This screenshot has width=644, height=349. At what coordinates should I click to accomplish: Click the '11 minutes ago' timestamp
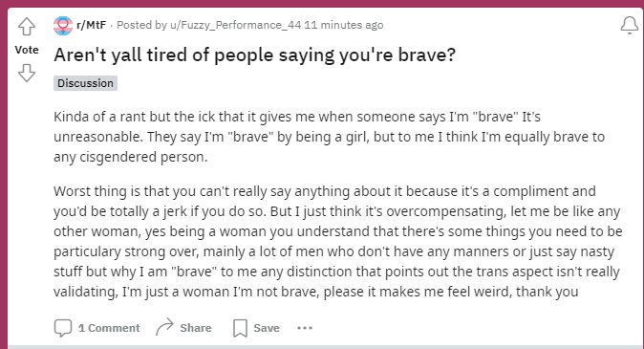point(344,25)
